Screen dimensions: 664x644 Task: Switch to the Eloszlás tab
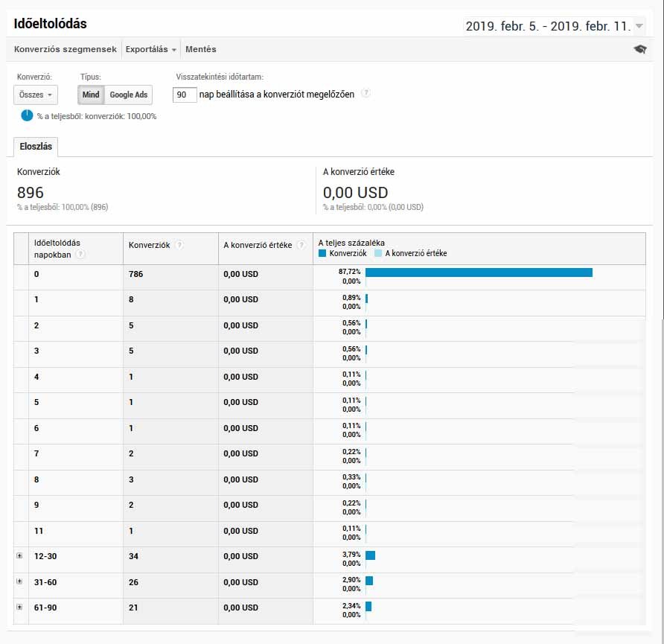click(x=36, y=147)
